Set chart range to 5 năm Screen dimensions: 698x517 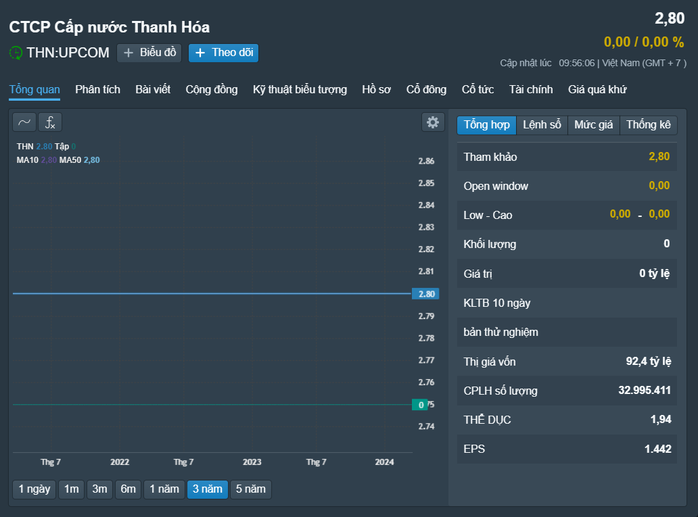coord(251,489)
